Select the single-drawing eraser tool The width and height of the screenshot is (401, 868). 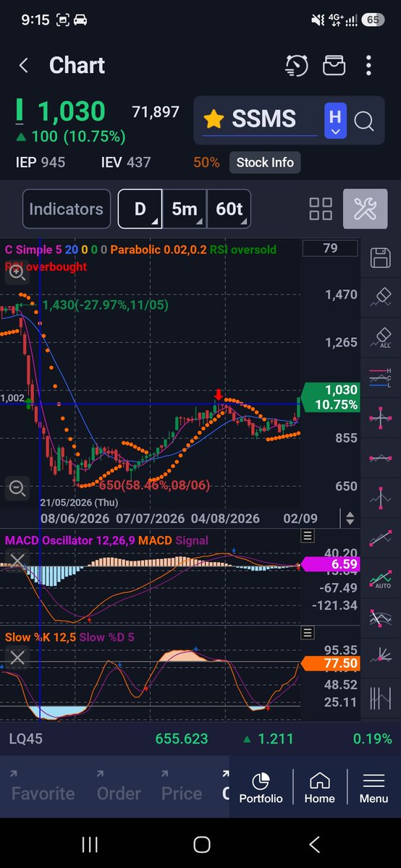[x=381, y=297]
